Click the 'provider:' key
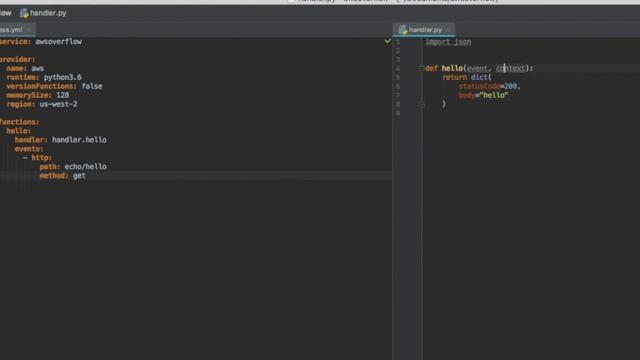 click(18, 60)
